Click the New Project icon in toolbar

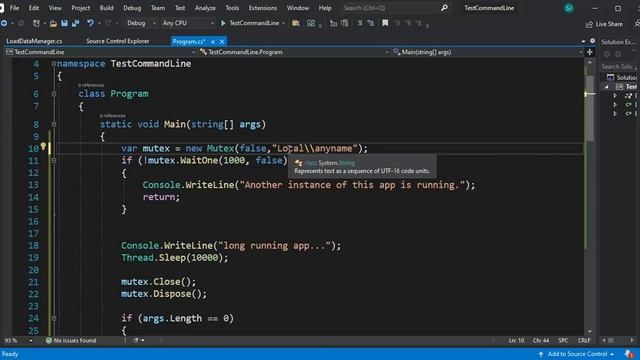click(x=36, y=23)
